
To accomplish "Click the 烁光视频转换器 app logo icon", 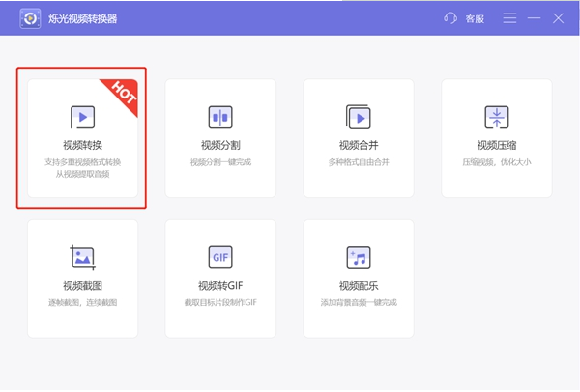I will (30, 18).
